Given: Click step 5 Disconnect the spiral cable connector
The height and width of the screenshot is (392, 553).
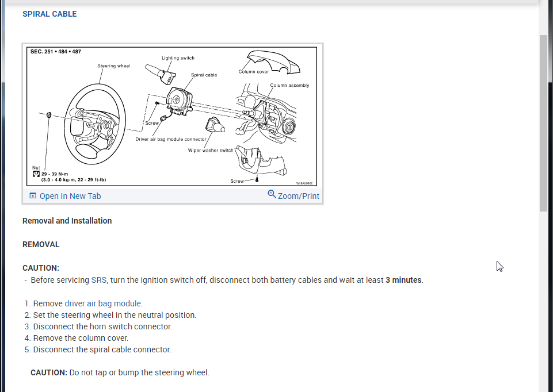Looking at the screenshot, I should 102,349.
